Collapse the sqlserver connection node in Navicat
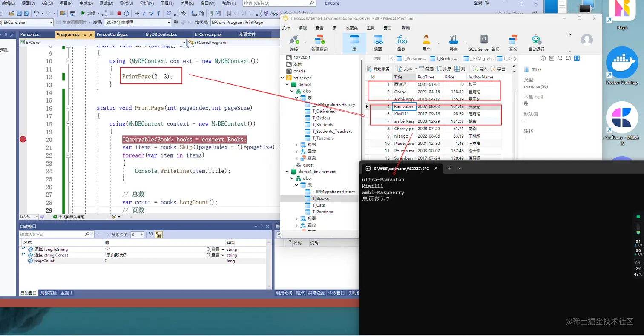Screen dimensions: 644x336 point(282,78)
